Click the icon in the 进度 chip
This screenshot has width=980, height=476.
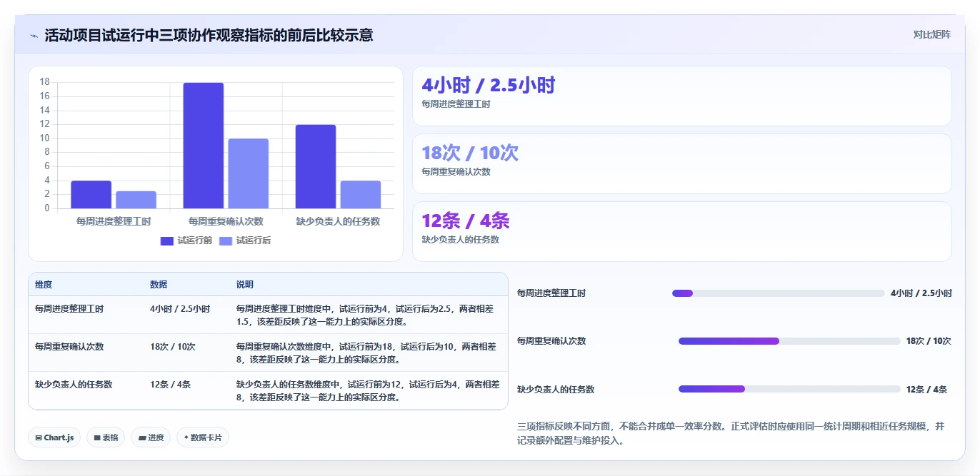(x=141, y=437)
